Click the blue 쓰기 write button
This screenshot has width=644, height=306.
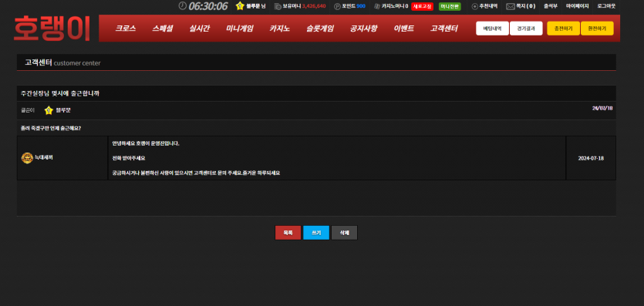coord(316,233)
